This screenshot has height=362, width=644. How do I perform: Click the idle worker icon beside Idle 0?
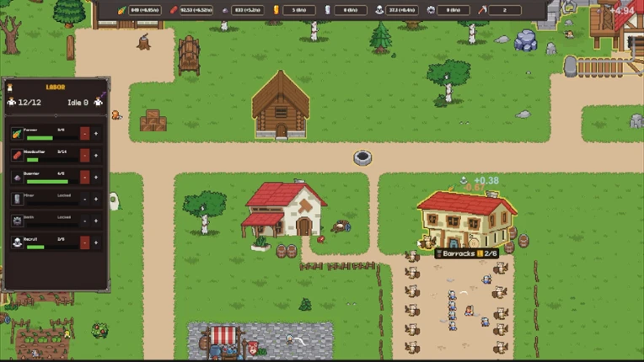tap(98, 102)
